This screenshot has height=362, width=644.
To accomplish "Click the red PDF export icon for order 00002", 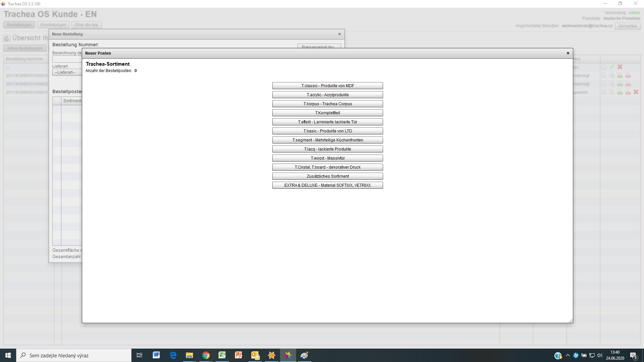I will pos(628,84).
